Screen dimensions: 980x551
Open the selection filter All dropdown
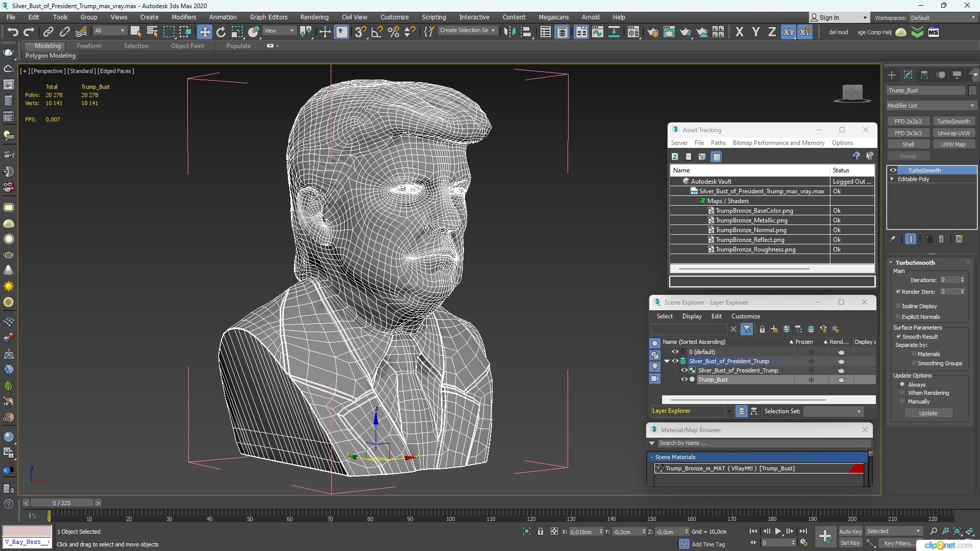tap(110, 31)
